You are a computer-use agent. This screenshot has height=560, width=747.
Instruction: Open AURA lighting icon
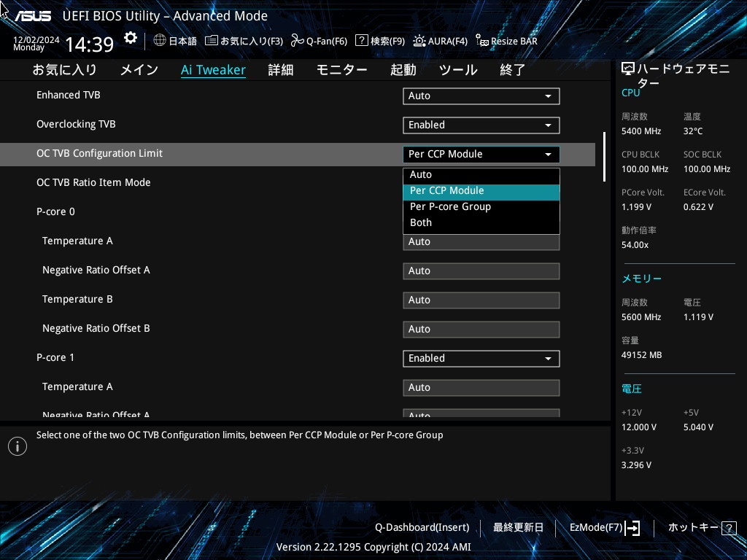419,41
